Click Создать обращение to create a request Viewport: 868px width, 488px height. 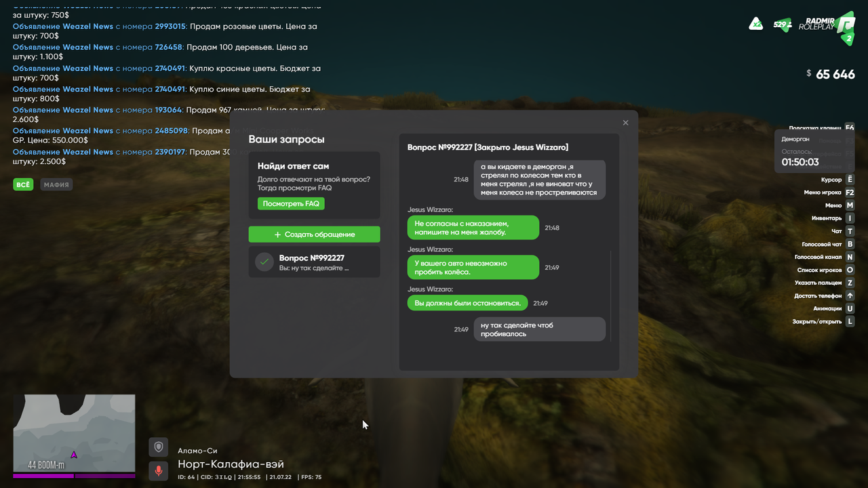click(x=314, y=235)
